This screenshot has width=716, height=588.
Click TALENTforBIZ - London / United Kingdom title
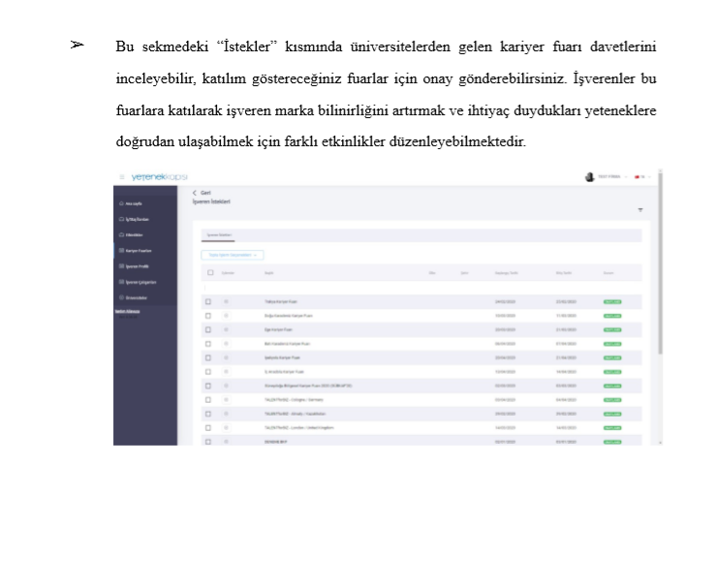(x=299, y=428)
